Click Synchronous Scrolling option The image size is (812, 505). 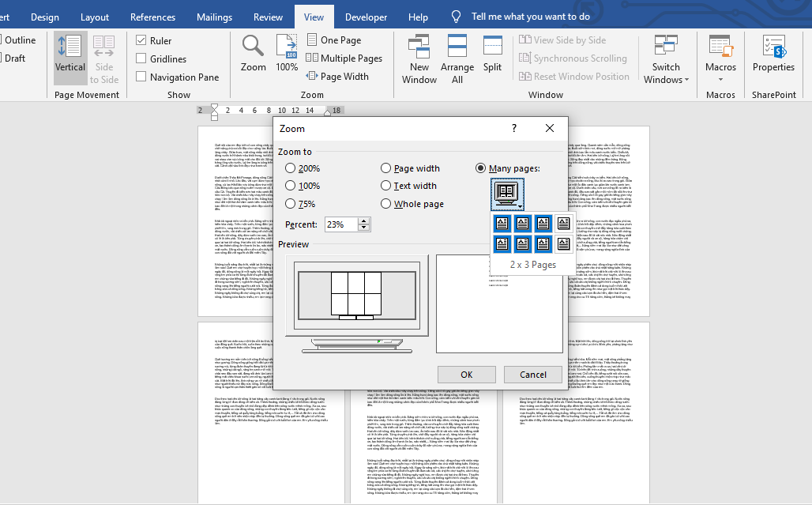pos(573,58)
